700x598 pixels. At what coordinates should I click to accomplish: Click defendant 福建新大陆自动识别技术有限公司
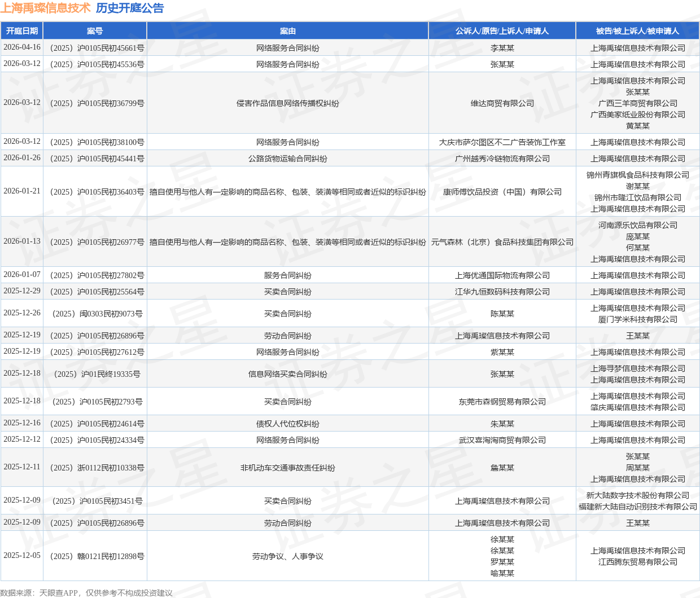point(638,507)
